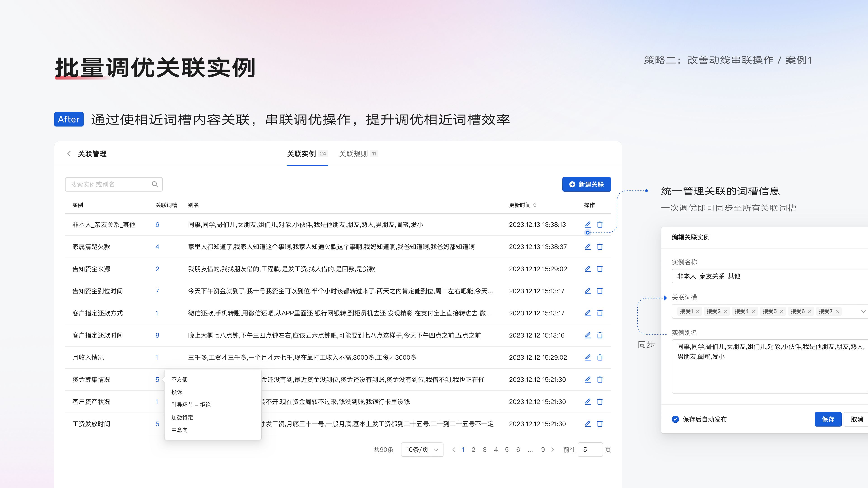Screen dimensions: 868x488
Task: Edit the 告知资金到位时间 row
Action: pyautogui.click(x=588, y=291)
